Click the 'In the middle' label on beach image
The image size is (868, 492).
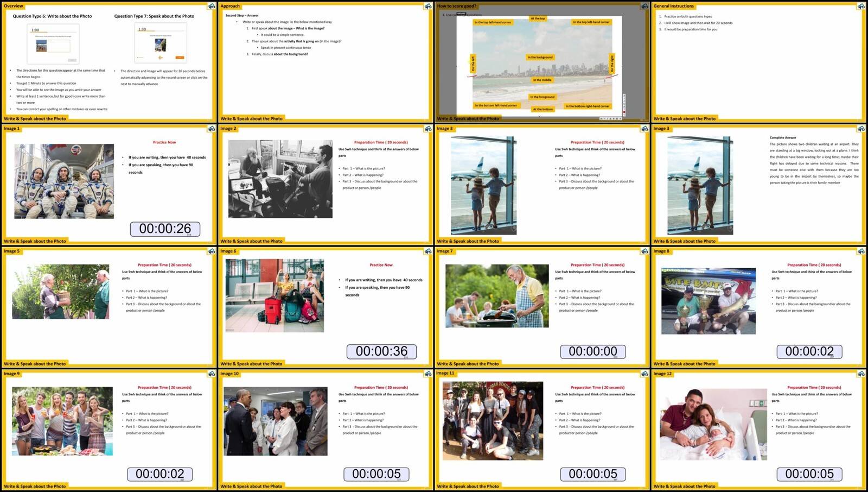click(542, 80)
